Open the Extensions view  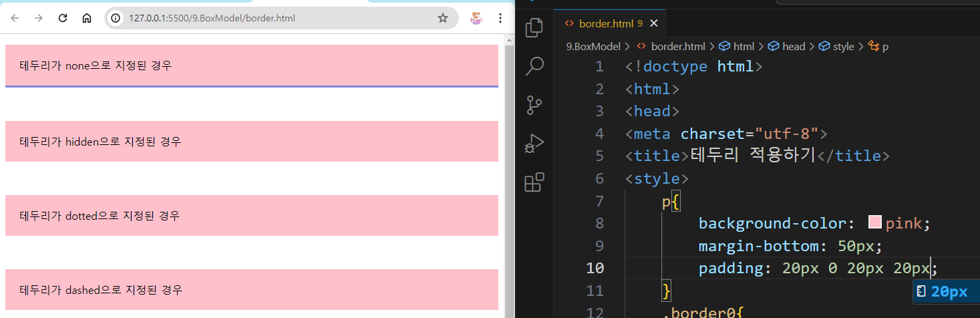click(x=534, y=182)
